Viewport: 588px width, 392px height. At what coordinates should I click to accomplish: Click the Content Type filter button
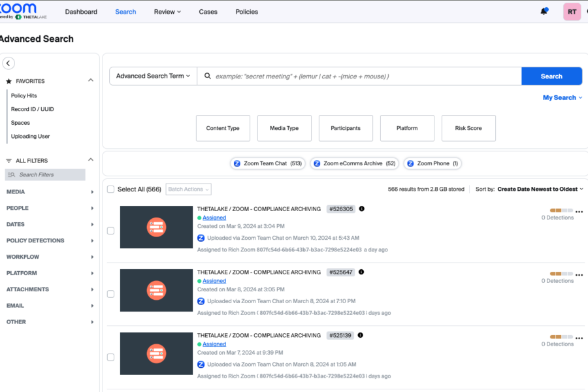223,128
